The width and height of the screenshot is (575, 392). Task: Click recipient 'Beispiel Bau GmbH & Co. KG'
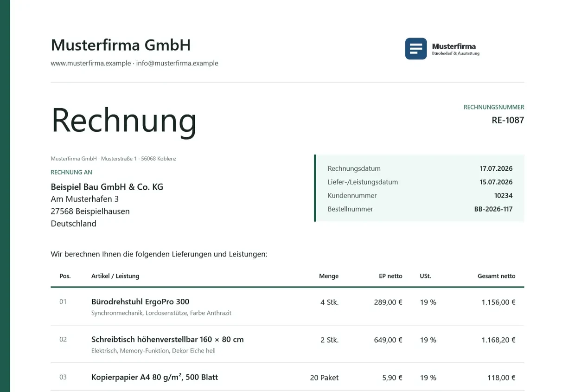pyautogui.click(x=107, y=187)
